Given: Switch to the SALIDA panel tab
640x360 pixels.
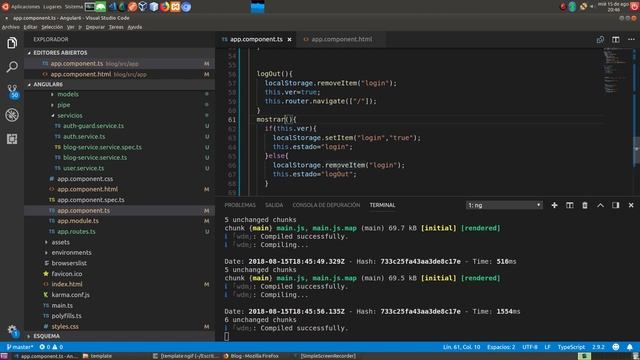Looking at the screenshot, I should click(274, 205).
